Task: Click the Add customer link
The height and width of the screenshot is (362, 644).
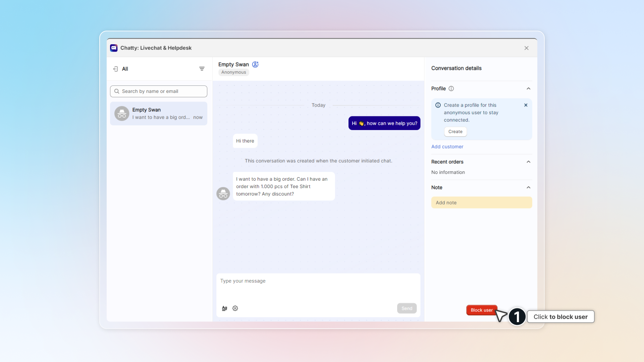Action: point(447,147)
